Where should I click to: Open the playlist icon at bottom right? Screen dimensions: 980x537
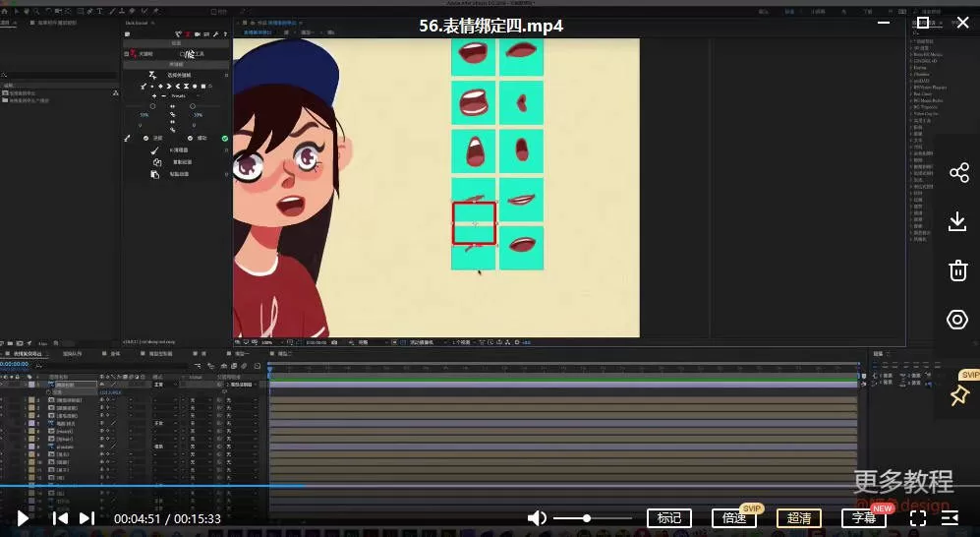click(x=950, y=517)
